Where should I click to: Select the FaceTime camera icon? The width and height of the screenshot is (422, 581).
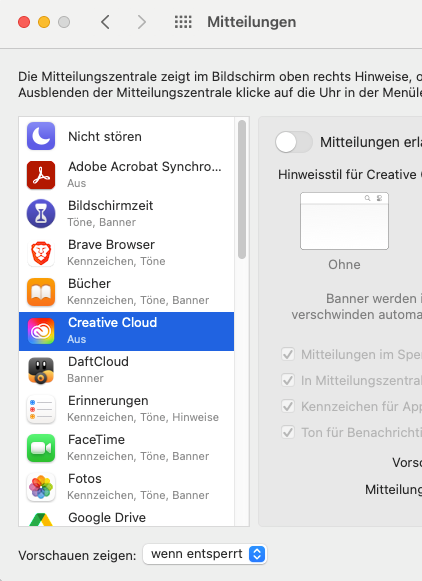click(x=41, y=448)
